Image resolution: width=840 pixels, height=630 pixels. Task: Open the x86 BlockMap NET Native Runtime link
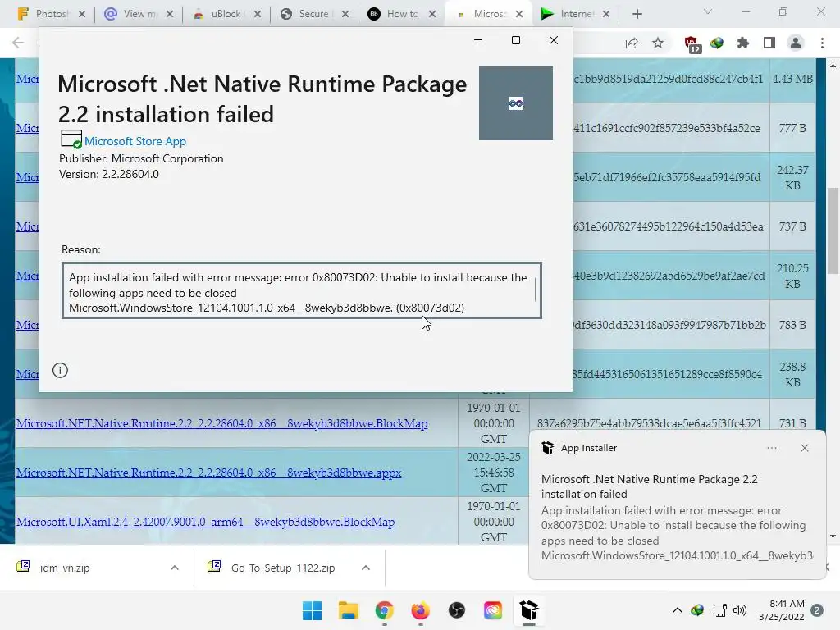tap(221, 423)
